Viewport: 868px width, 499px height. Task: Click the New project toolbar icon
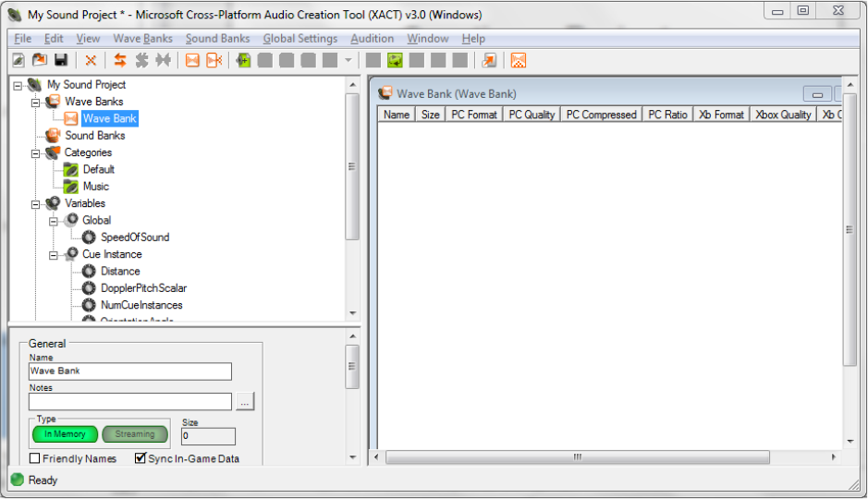pos(18,60)
